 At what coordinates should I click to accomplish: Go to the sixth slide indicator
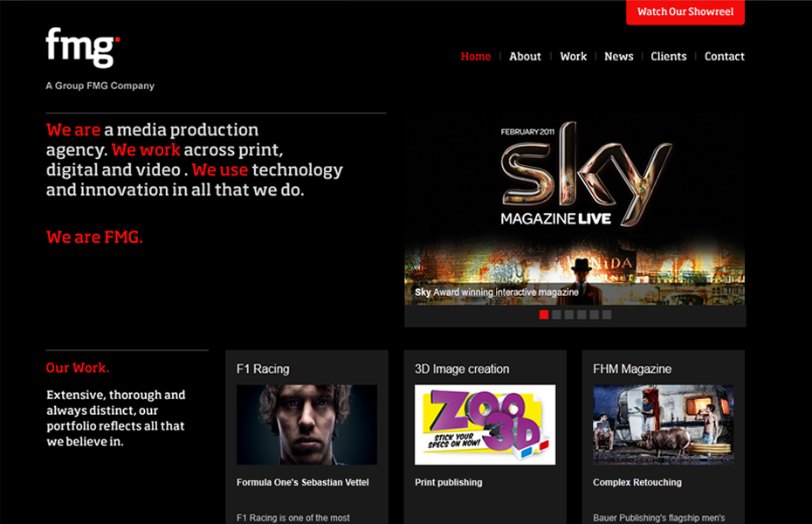607,314
